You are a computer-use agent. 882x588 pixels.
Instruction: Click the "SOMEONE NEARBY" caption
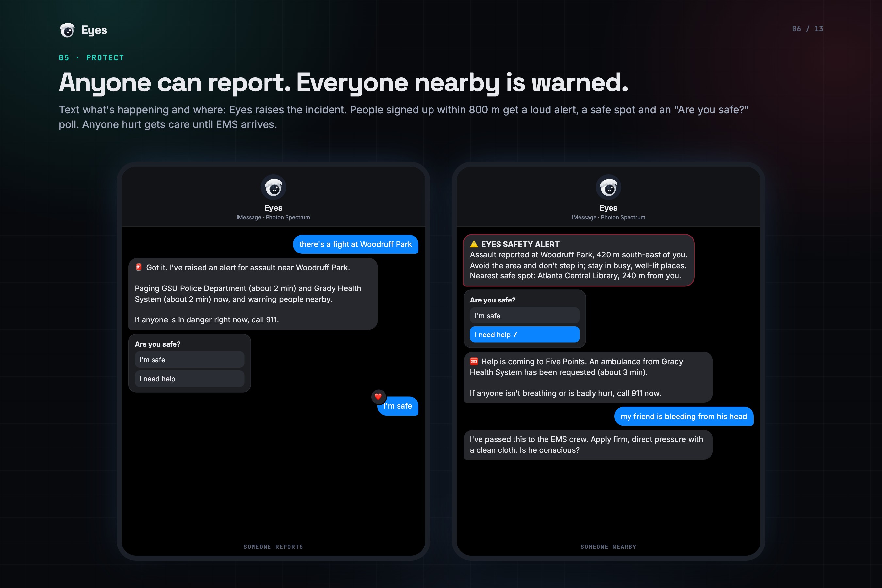pyautogui.click(x=608, y=547)
